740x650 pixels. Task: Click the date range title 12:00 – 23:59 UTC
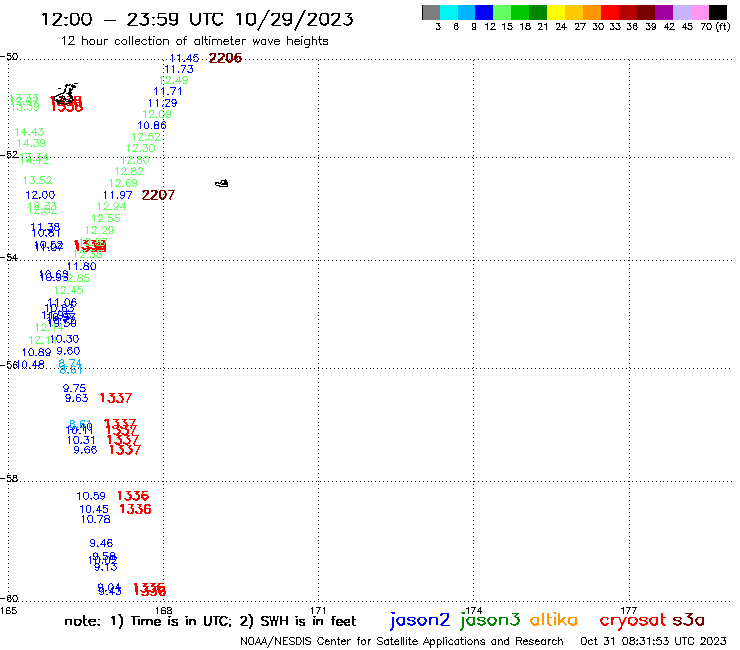(x=197, y=19)
